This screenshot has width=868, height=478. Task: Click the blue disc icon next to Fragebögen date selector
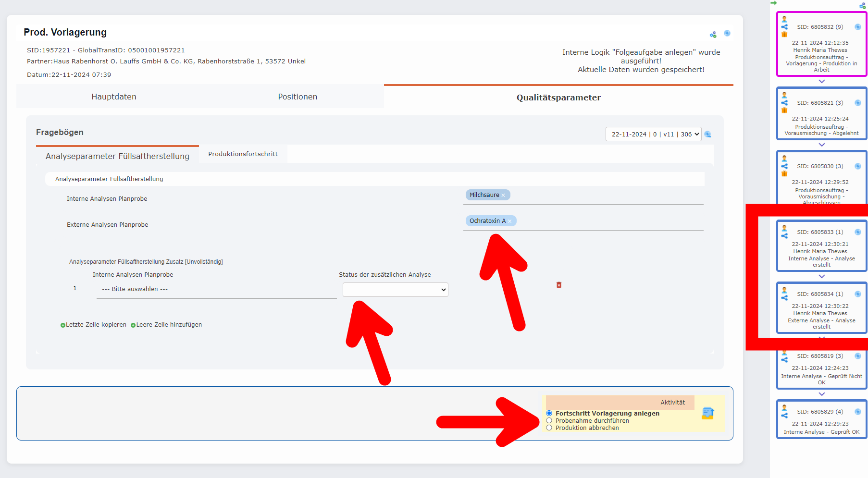click(707, 134)
